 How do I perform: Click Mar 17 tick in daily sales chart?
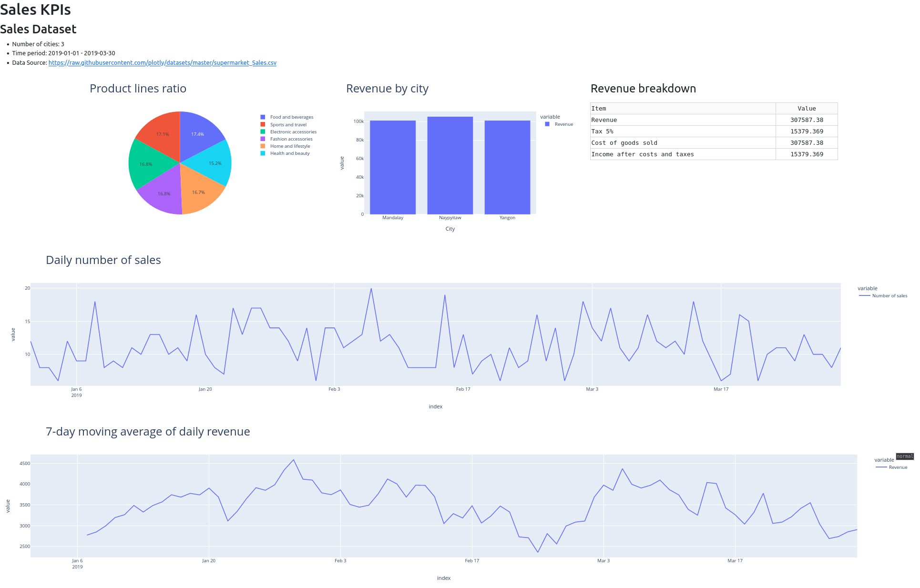click(721, 389)
